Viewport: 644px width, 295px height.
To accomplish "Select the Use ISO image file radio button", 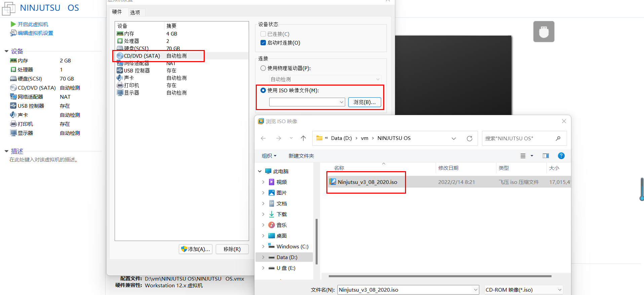I will 263,90.
